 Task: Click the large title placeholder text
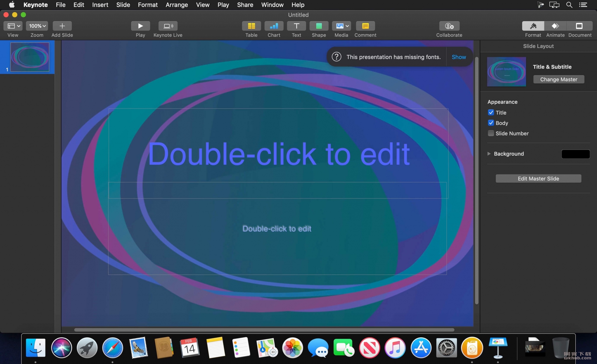(279, 154)
